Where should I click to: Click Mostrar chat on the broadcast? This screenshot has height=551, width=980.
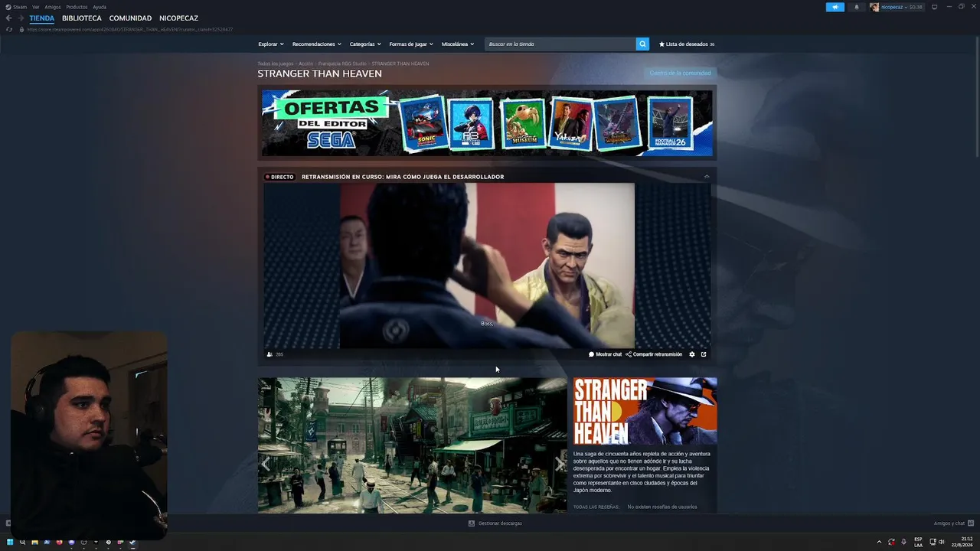[605, 354]
